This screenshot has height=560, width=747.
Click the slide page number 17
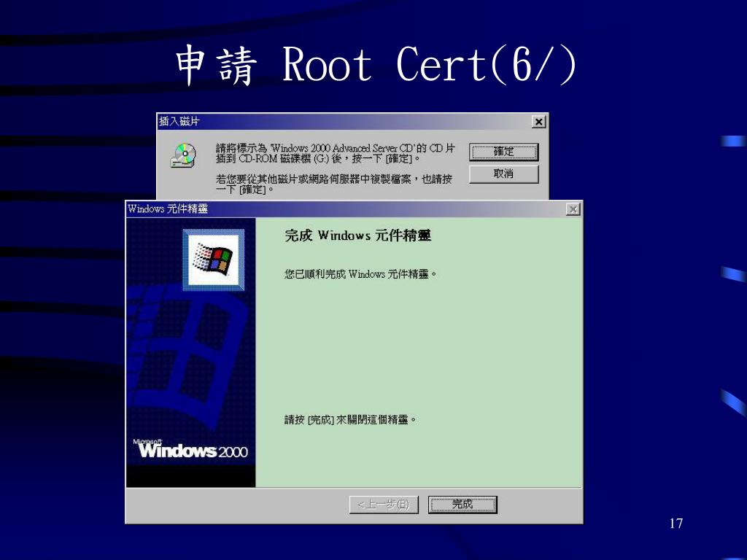tap(676, 524)
